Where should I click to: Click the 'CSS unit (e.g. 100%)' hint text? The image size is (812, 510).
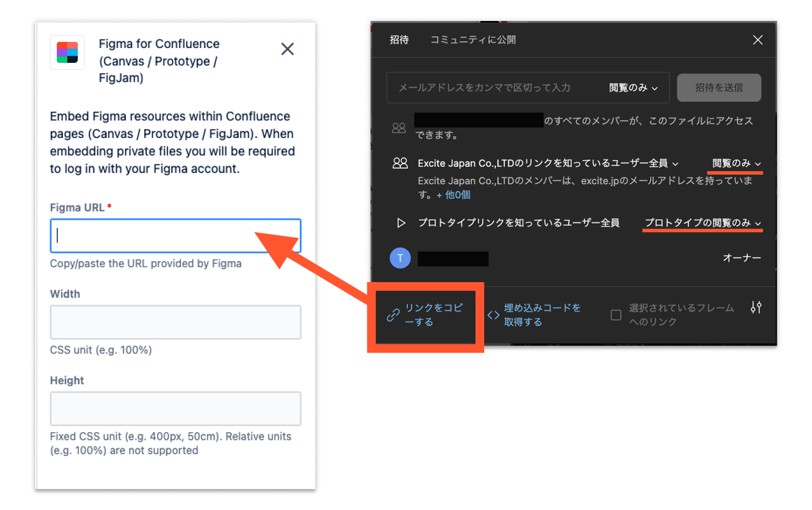click(x=101, y=350)
